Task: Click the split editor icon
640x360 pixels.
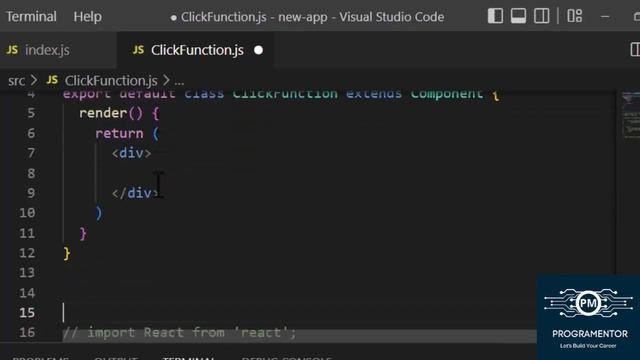Action: pyautogui.click(x=635, y=50)
